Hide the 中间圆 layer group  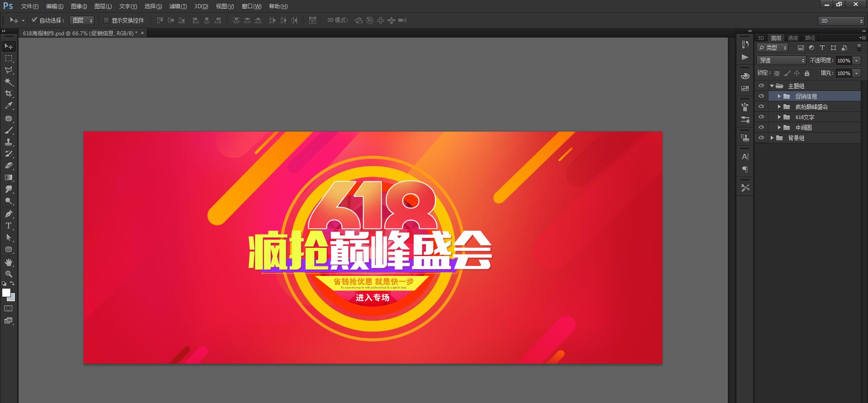(x=761, y=128)
